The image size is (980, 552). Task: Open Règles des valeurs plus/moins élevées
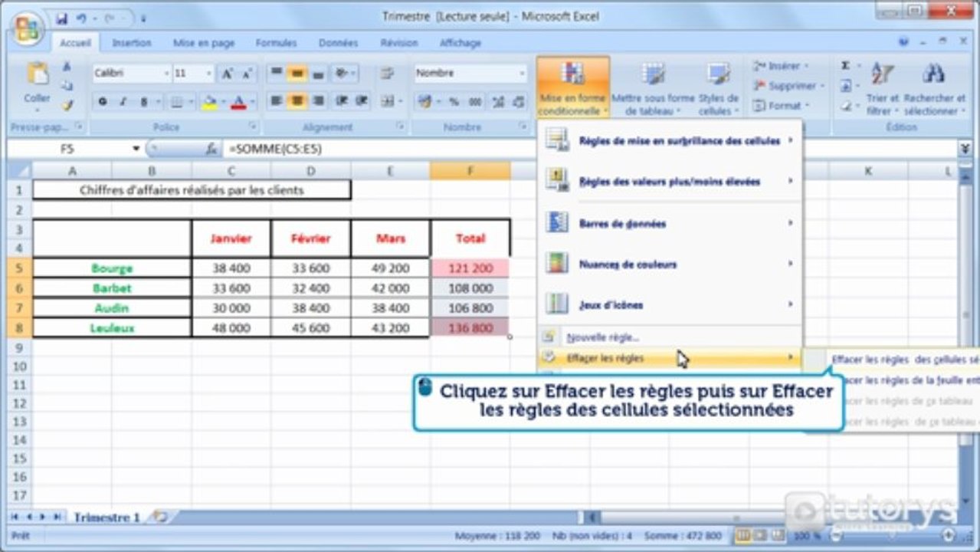coord(670,182)
